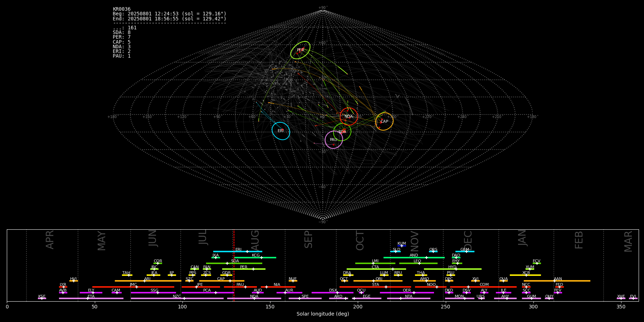
Task: Click the MAR month label in the timeline
Action: pos(628,241)
